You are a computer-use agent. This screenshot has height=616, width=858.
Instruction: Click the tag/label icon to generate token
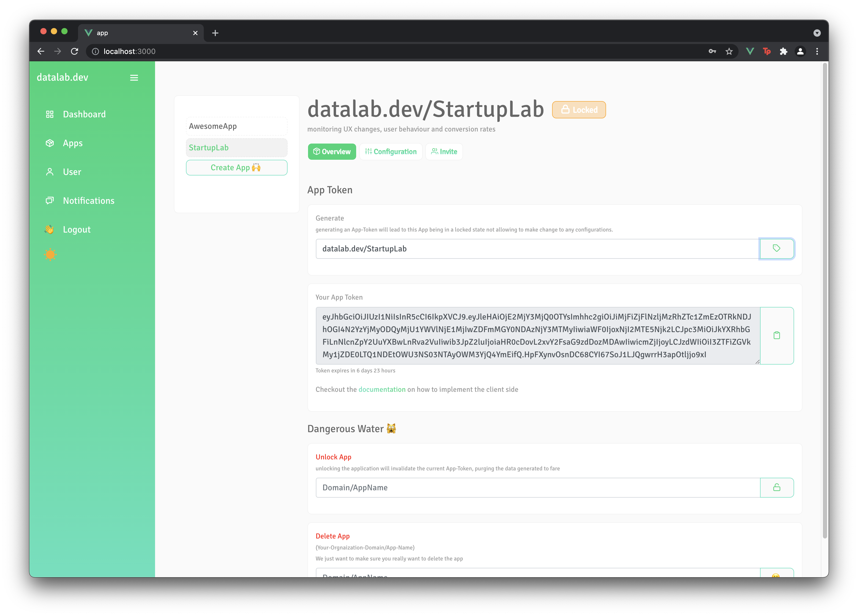coord(776,248)
